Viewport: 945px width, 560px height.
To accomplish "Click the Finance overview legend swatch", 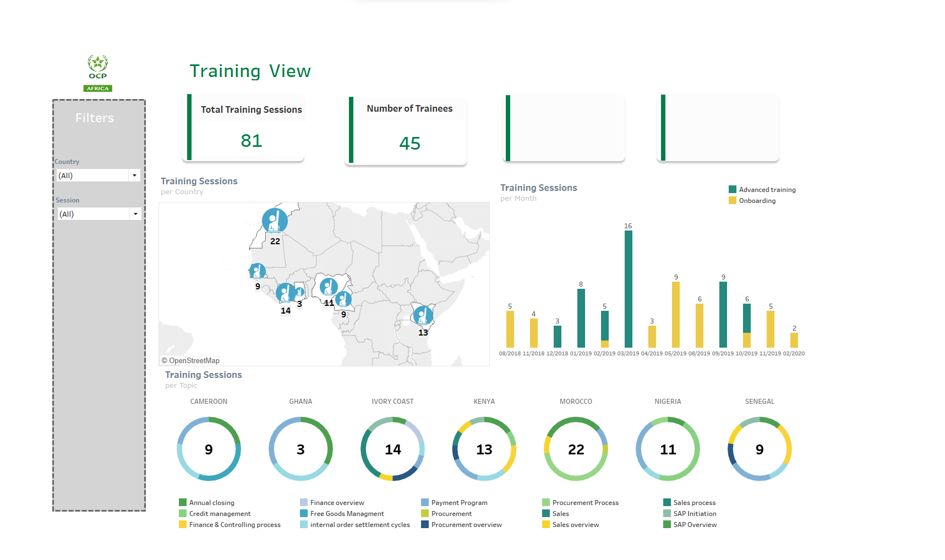I will click(x=304, y=502).
